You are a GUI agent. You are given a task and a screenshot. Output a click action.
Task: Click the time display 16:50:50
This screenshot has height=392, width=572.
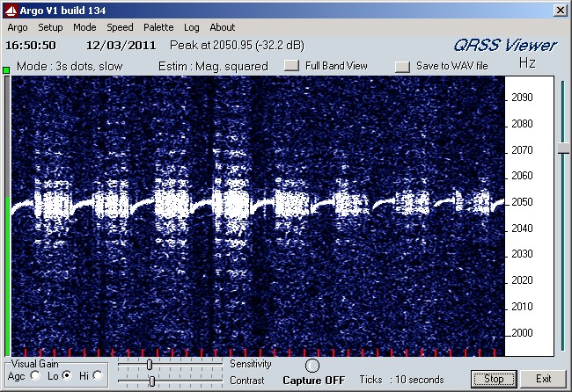click(x=31, y=46)
